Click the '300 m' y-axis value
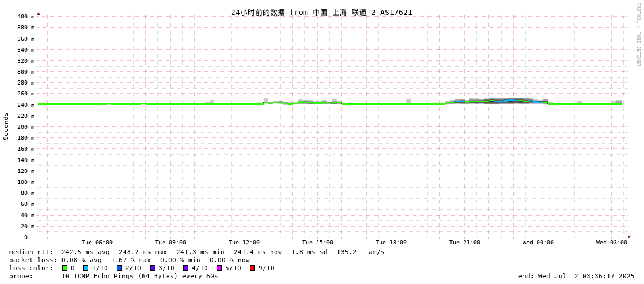This screenshot has width=644, height=284. coord(26,71)
